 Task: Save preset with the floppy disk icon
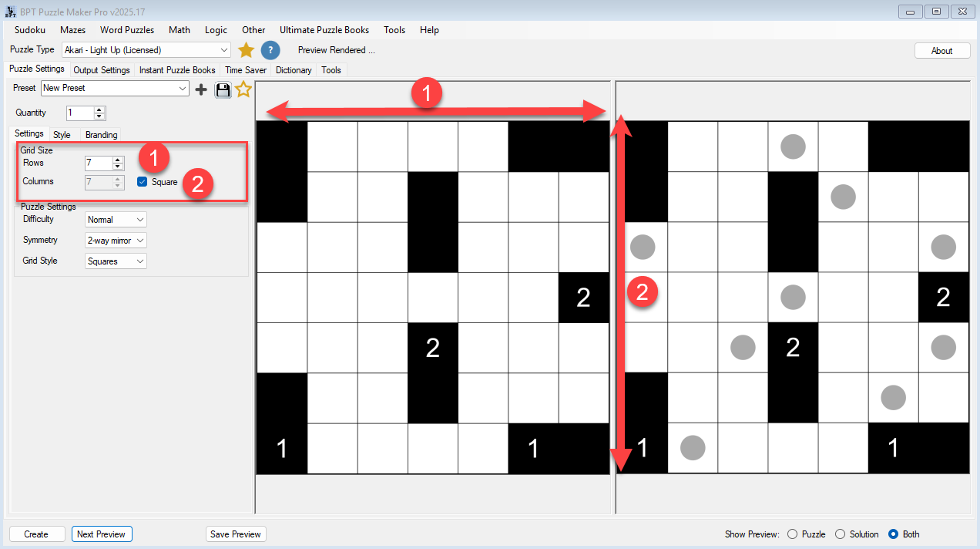point(223,89)
